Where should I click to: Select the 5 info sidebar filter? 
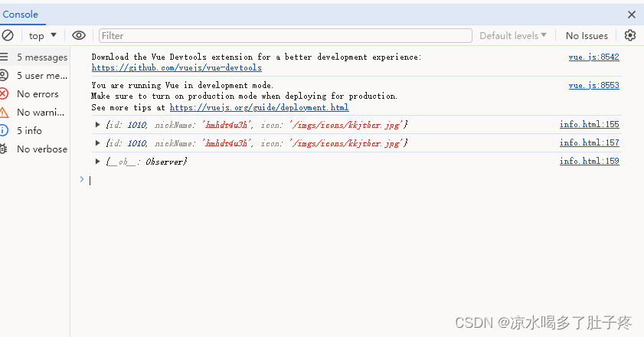click(x=35, y=131)
